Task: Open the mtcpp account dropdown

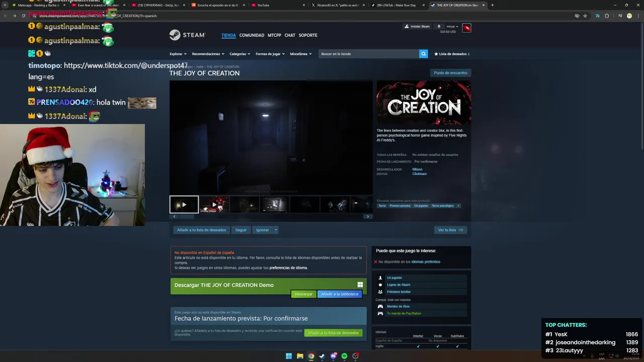Action: [x=452, y=26]
